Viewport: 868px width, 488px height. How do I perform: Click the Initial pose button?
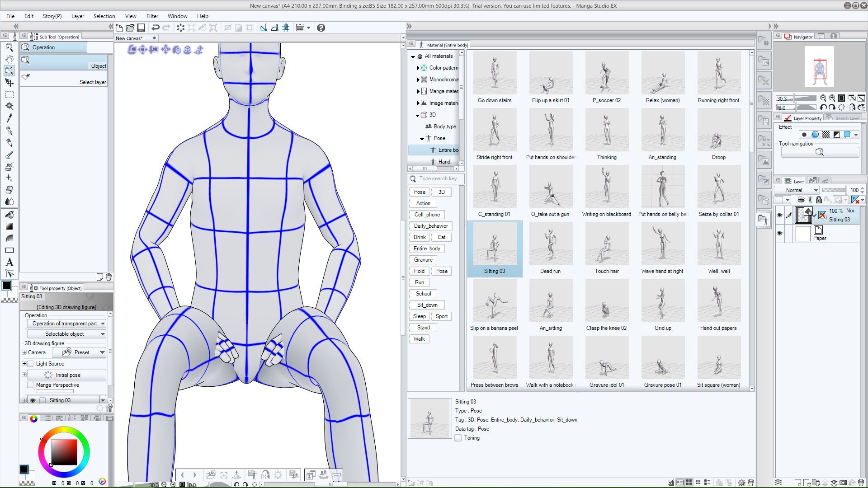tap(67, 374)
